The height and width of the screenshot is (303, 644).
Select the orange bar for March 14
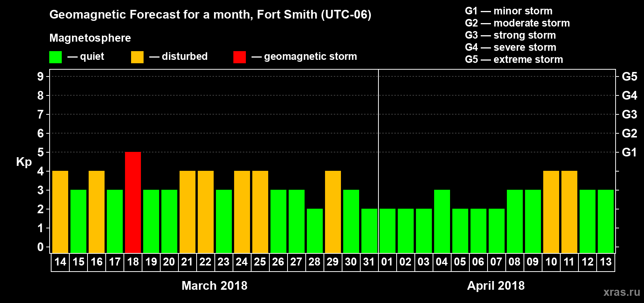[60, 212]
